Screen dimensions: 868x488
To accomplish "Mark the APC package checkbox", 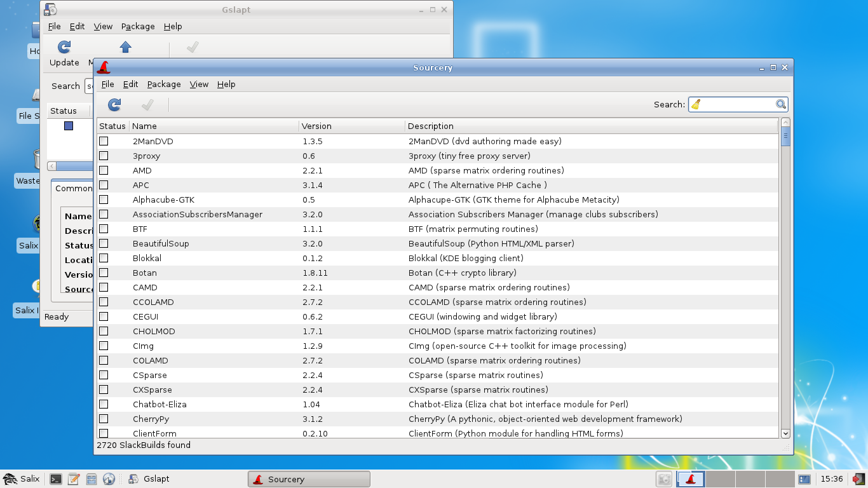I will pos(104,185).
